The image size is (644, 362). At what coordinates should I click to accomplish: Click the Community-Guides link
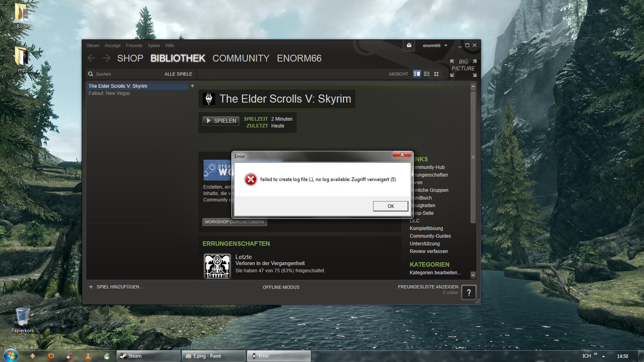point(430,236)
